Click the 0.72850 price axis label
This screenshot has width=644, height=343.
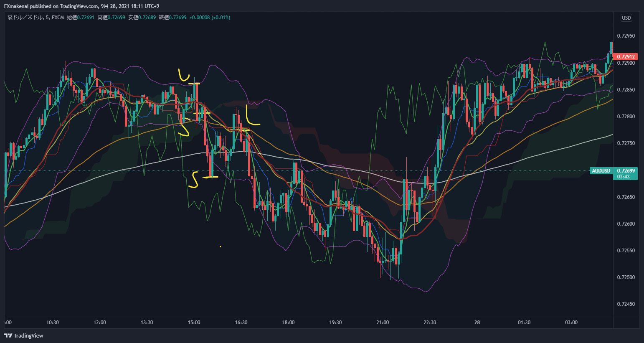626,90
